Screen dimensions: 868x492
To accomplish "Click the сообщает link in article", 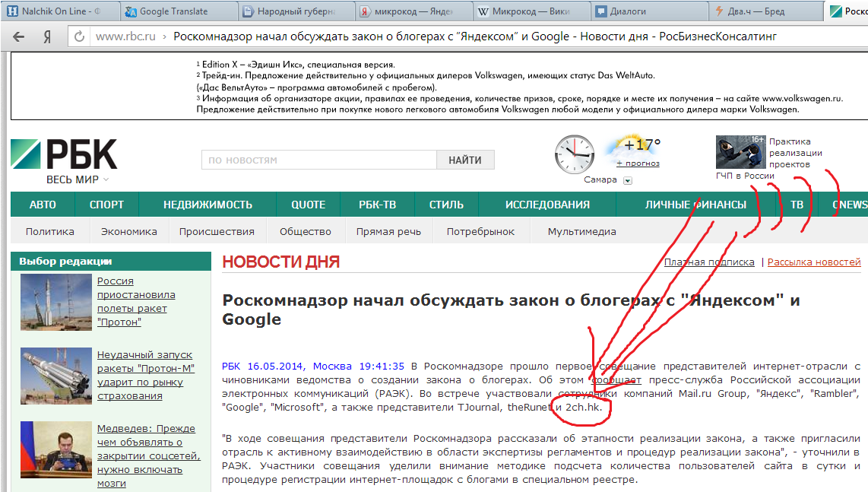I will click(x=616, y=380).
